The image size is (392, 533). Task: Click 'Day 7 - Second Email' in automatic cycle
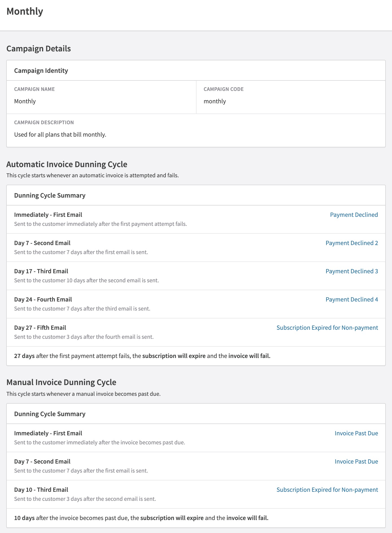tap(42, 243)
